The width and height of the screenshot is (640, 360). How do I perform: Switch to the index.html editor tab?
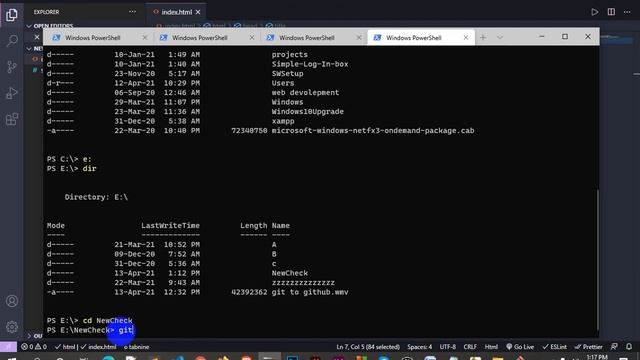coord(176,12)
